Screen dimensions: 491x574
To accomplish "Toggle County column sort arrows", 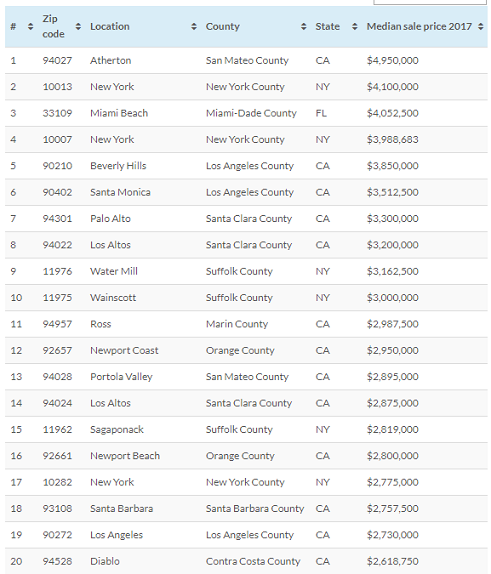I will point(304,26).
